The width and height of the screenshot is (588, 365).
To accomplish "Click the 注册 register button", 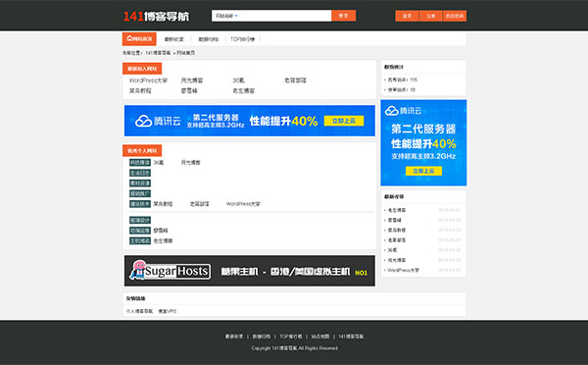I will (x=430, y=16).
